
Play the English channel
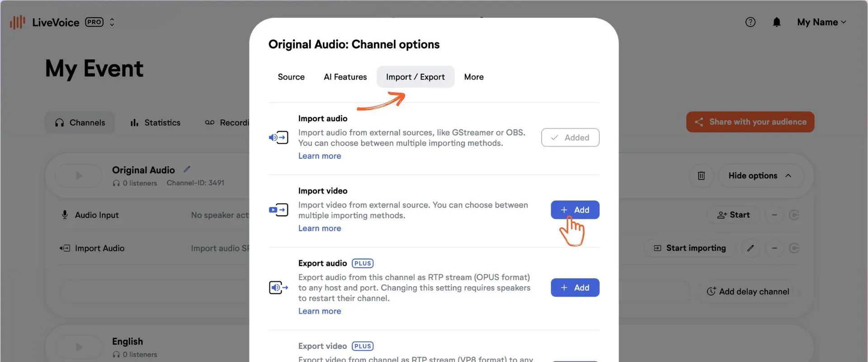point(79,347)
